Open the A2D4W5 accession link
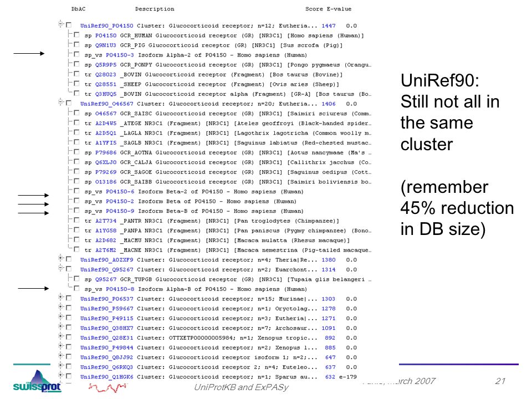The image size is (532, 399). 105,124
